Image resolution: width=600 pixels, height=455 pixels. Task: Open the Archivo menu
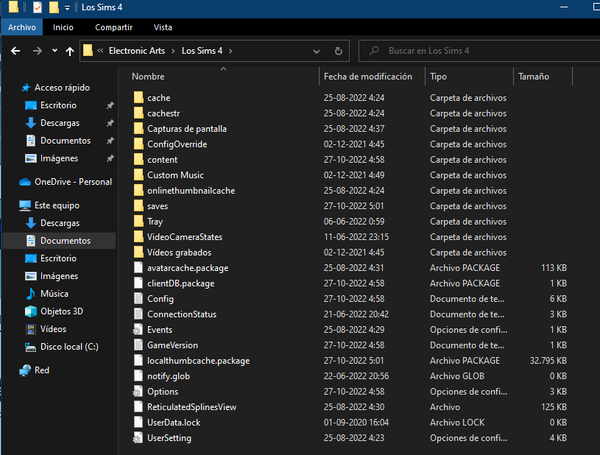22,28
